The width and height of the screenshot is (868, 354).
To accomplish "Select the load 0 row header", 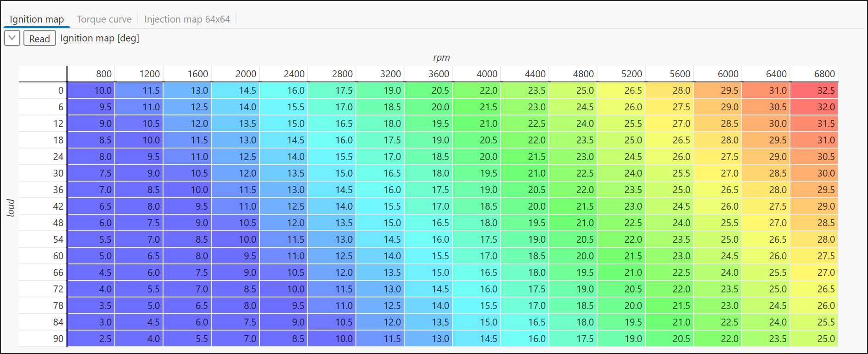I will tap(43, 91).
